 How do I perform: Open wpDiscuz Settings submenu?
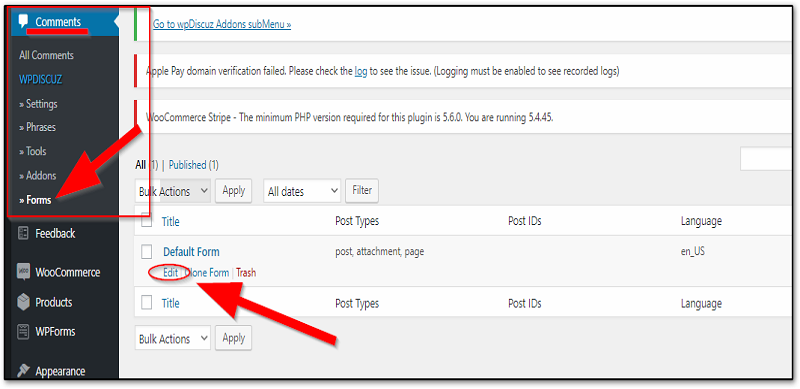point(38,104)
